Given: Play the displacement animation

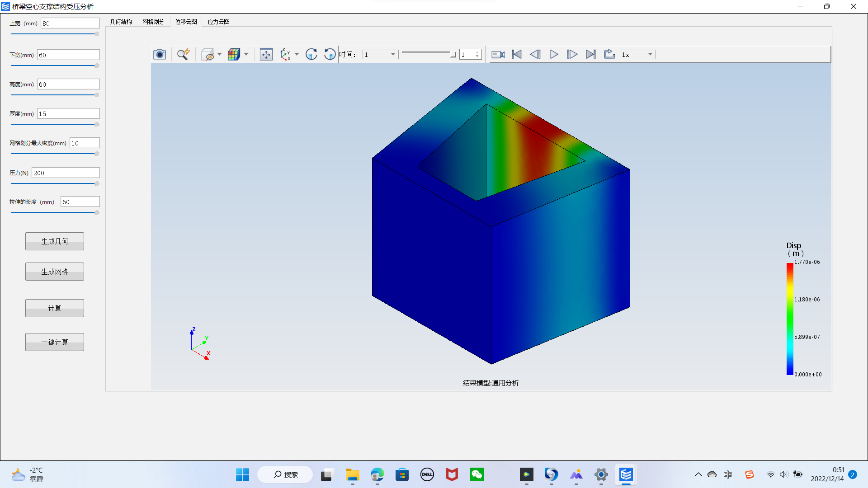Looking at the screenshot, I should 554,55.
